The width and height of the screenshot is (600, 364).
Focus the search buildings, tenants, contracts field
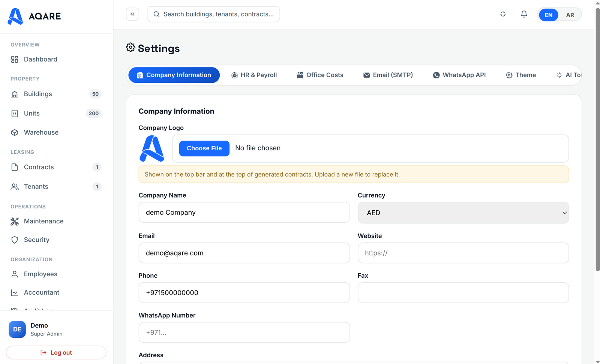(213, 14)
